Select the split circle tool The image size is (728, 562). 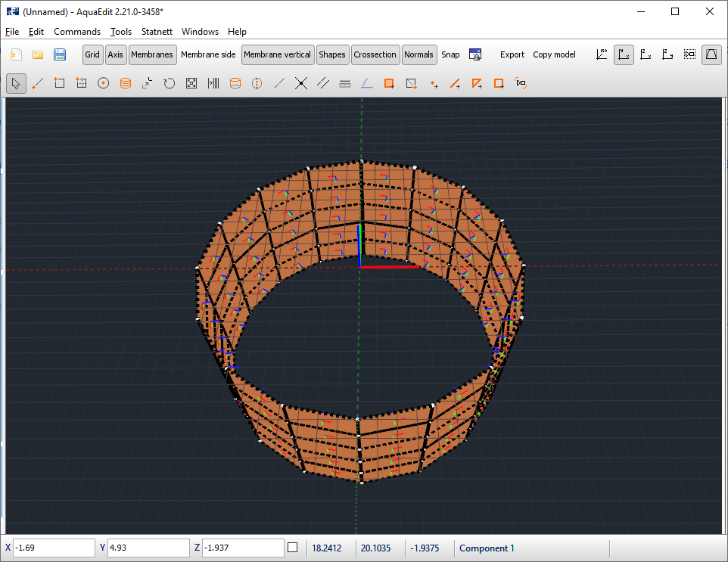(257, 83)
